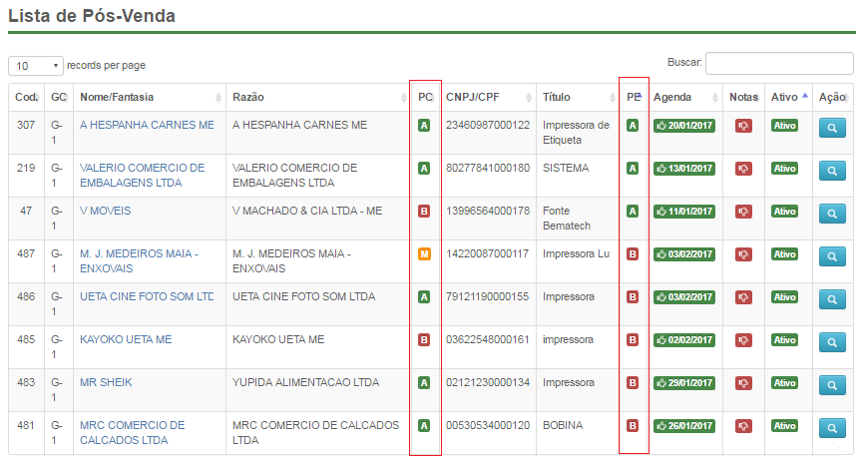Click thumbs-down Notas icon for KAYOKO UETA ME
The height and width of the screenshot is (464, 868).
[x=742, y=340]
